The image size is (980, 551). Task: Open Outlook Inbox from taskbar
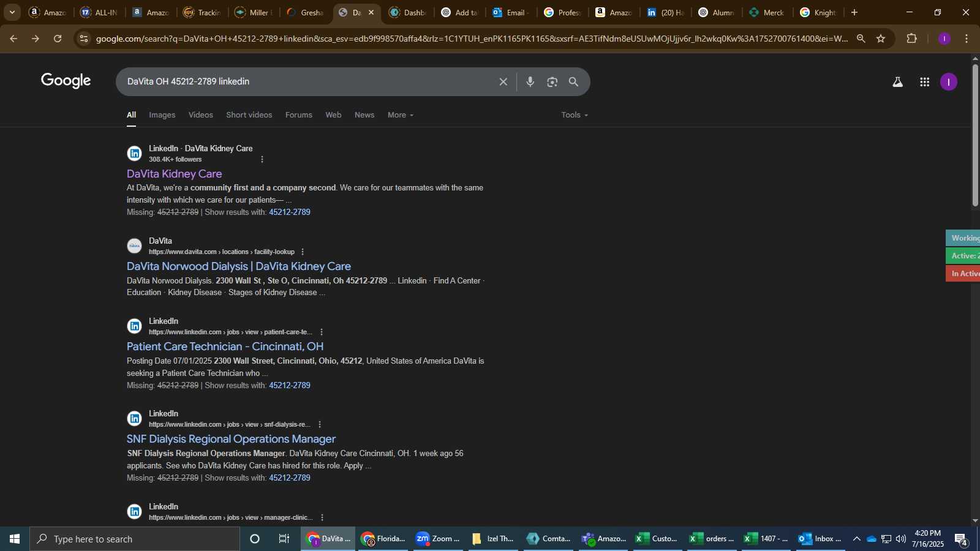click(x=820, y=539)
